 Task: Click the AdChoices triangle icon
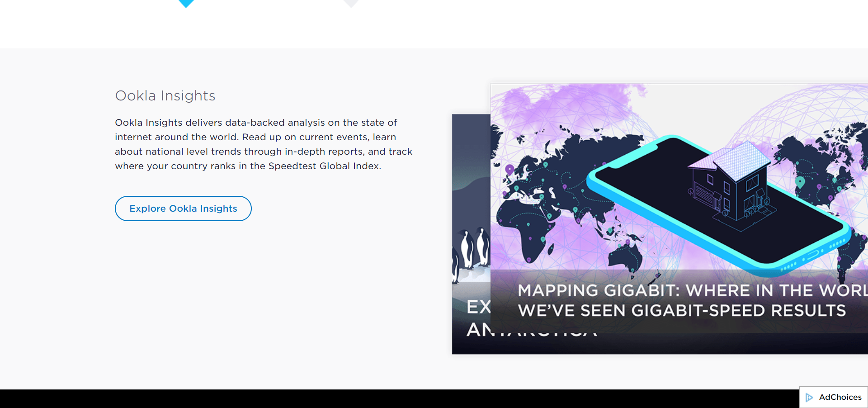pyautogui.click(x=809, y=397)
